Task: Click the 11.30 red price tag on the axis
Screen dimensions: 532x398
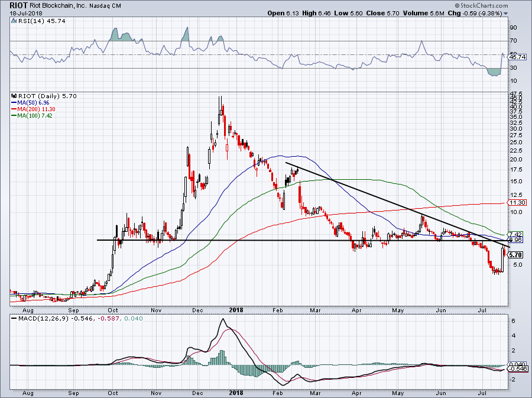Action: click(x=518, y=203)
